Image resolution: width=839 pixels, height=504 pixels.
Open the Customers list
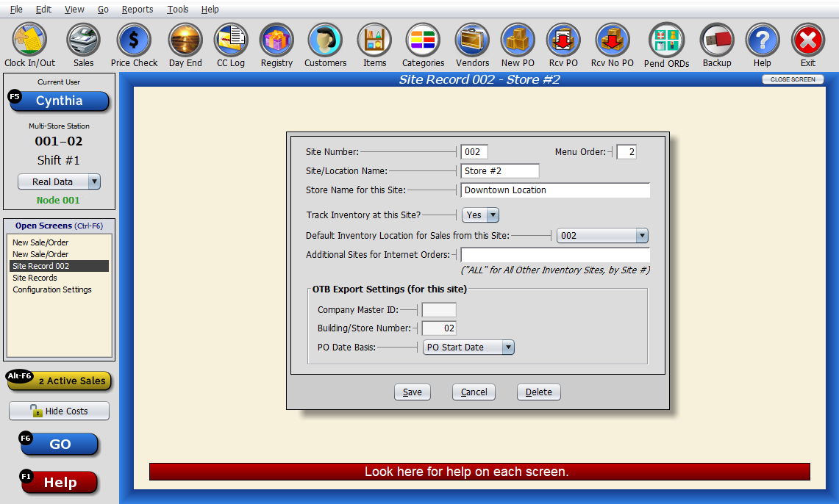(325, 45)
